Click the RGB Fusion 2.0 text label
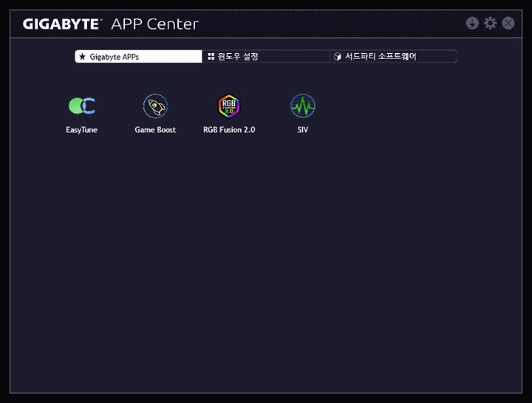Viewport: 532px width, 403px height. click(229, 130)
